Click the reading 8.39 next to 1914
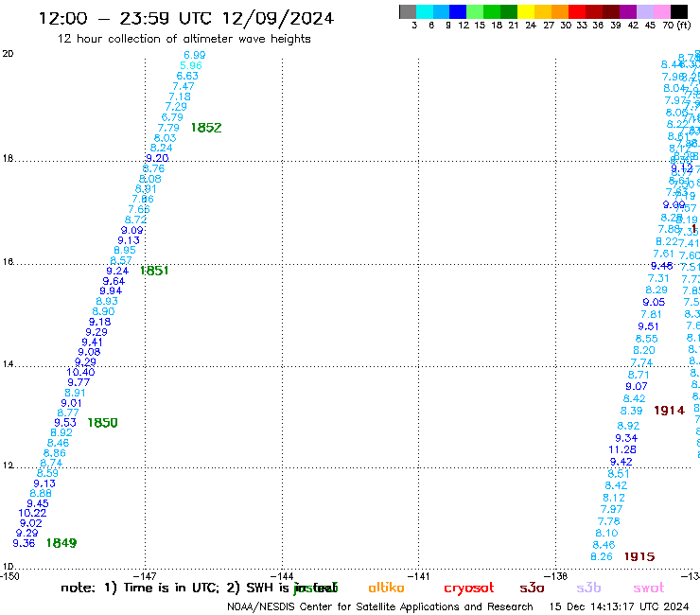700x615 pixels. pos(631,411)
